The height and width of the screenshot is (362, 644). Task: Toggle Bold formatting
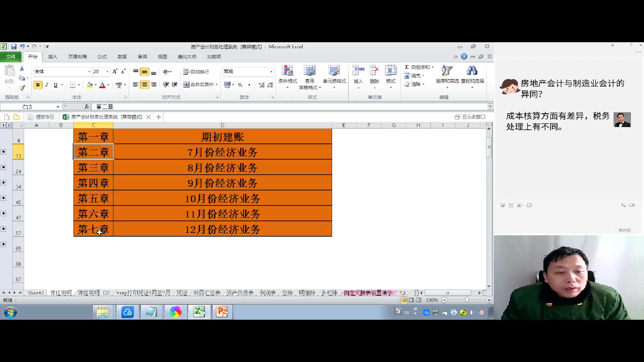38,85
